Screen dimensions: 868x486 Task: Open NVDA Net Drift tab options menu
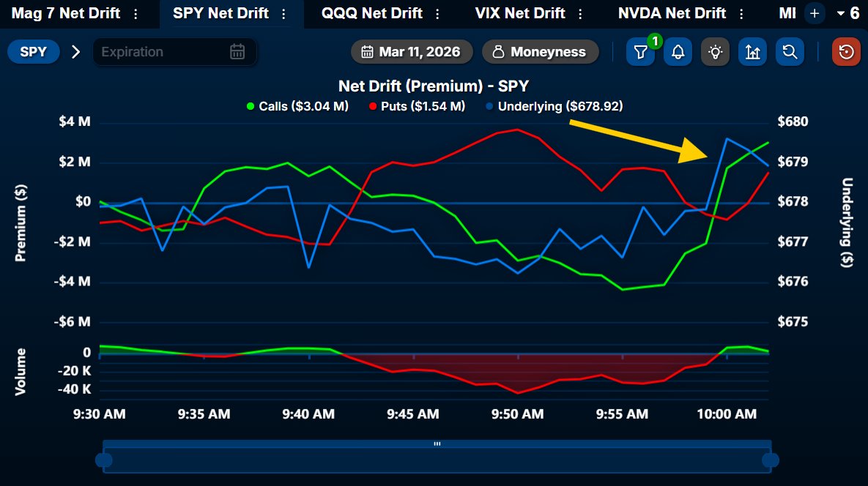click(x=741, y=14)
